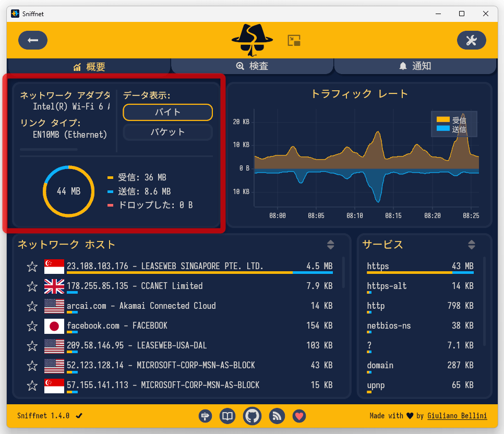Click the Sniffnet hat logo
The image size is (504, 434).
pos(253,40)
